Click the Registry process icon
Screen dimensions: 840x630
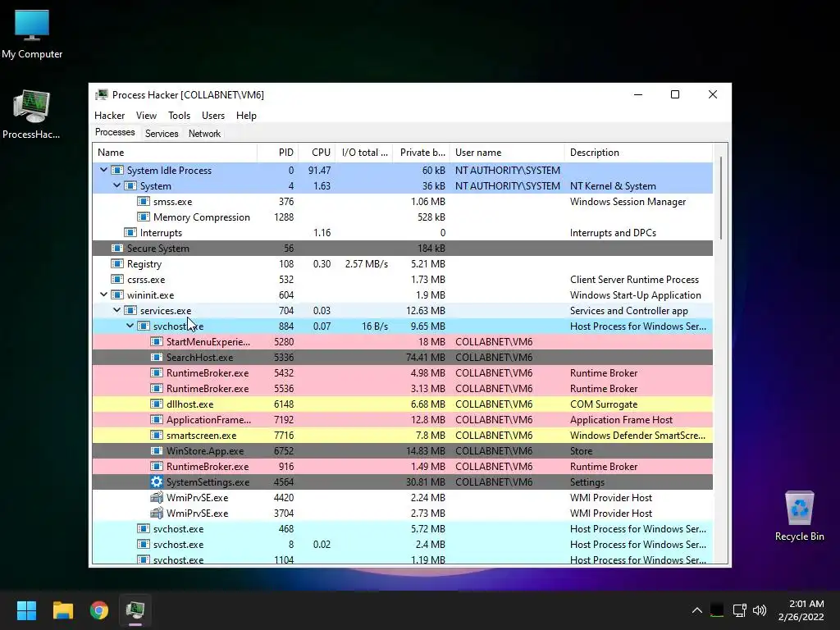point(116,263)
